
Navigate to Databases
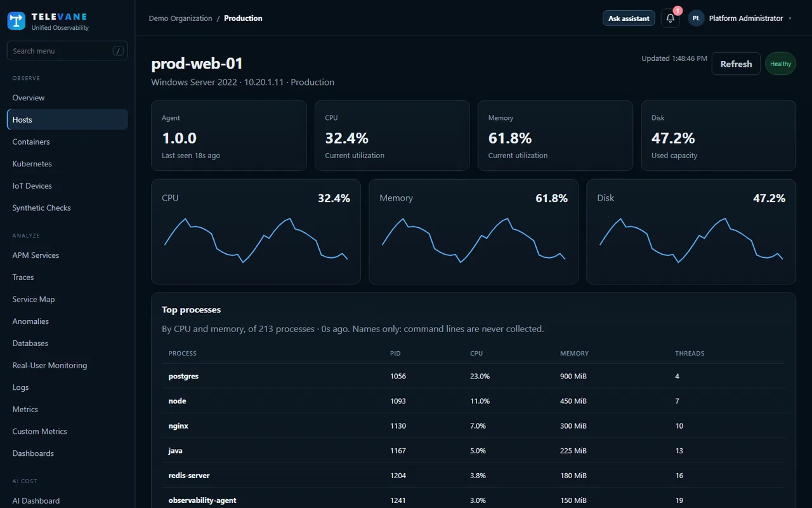pyautogui.click(x=67, y=344)
